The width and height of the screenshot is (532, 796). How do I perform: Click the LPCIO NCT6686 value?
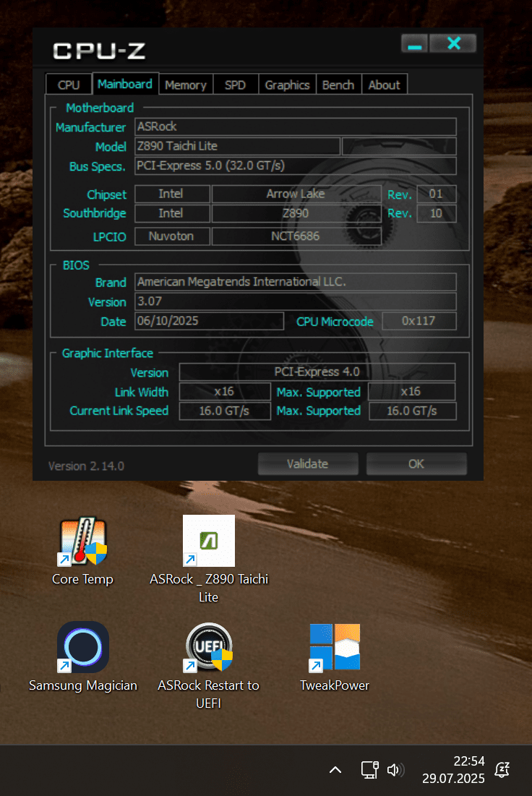click(x=296, y=236)
